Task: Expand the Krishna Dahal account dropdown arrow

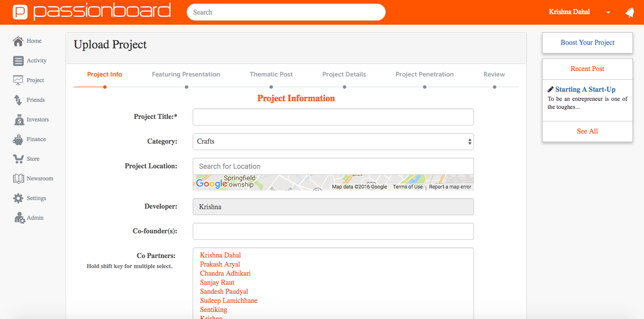Action: (608, 13)
